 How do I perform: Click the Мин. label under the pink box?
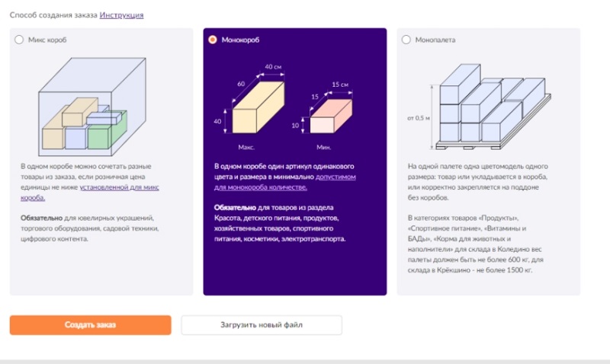323,147
